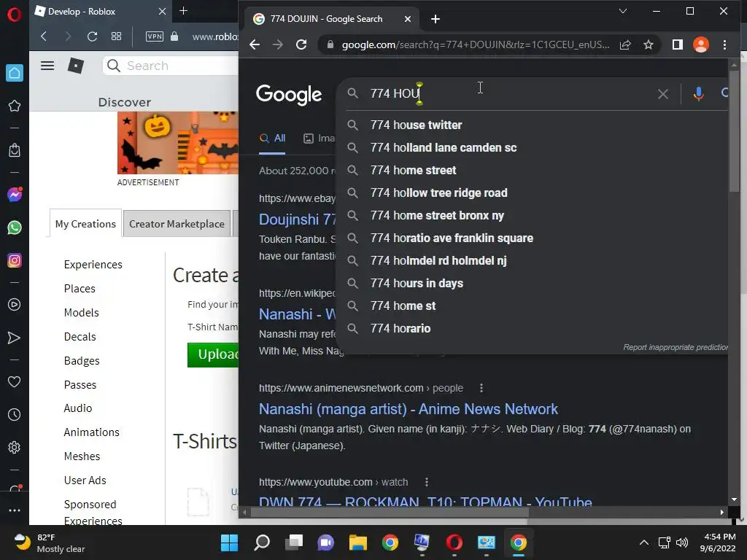Expand the Chrome tab search chevron

[623, 11]
